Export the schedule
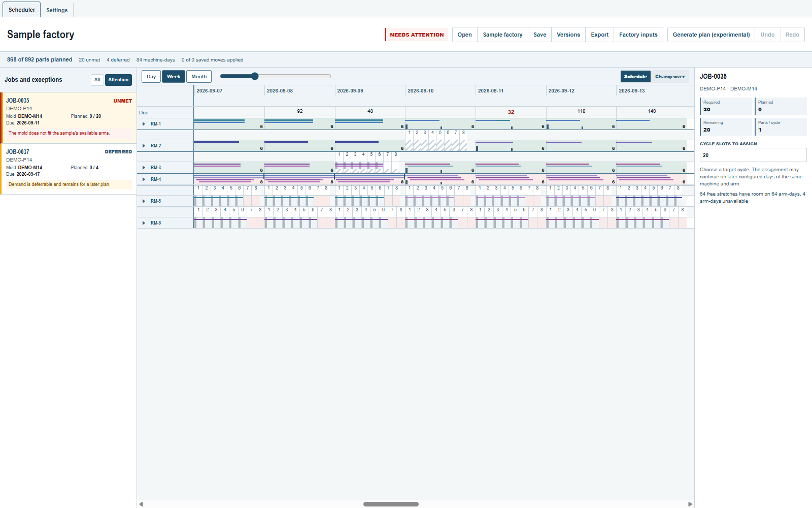Image resolution: width=812 pixels, height=508 pixels. [x=599, y=35]
